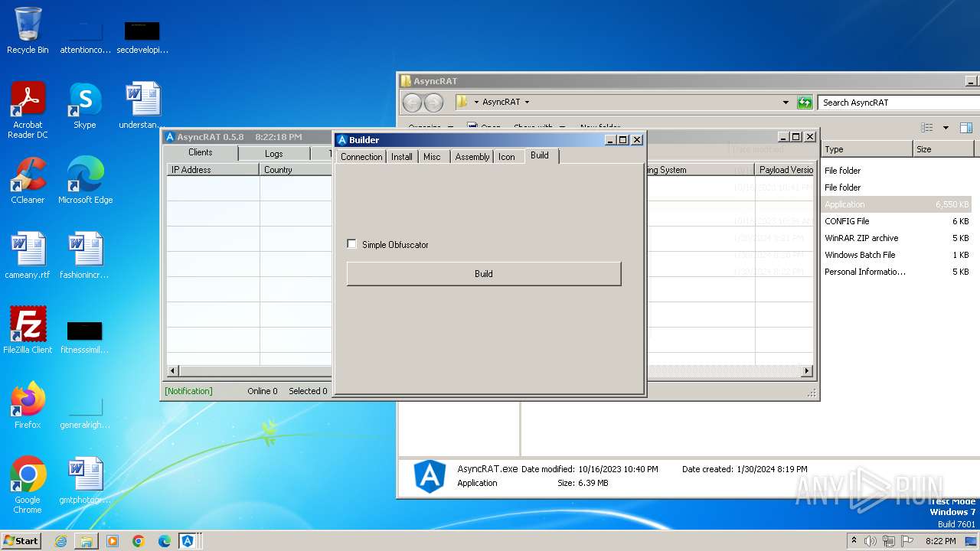Select the CONFIG File row in Explorer
Image resolution: width=980 pixels, height=551 pixels.
point(897,221)
